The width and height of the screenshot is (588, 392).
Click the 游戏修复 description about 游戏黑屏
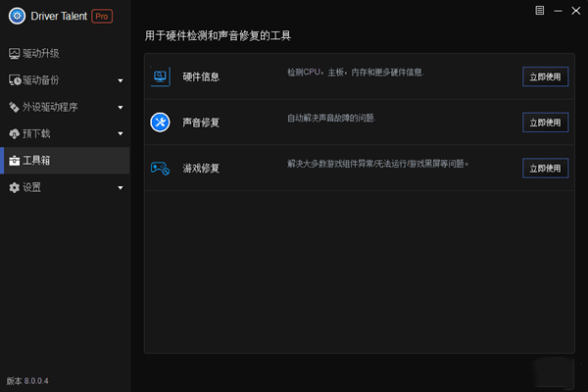click(378, 164)
